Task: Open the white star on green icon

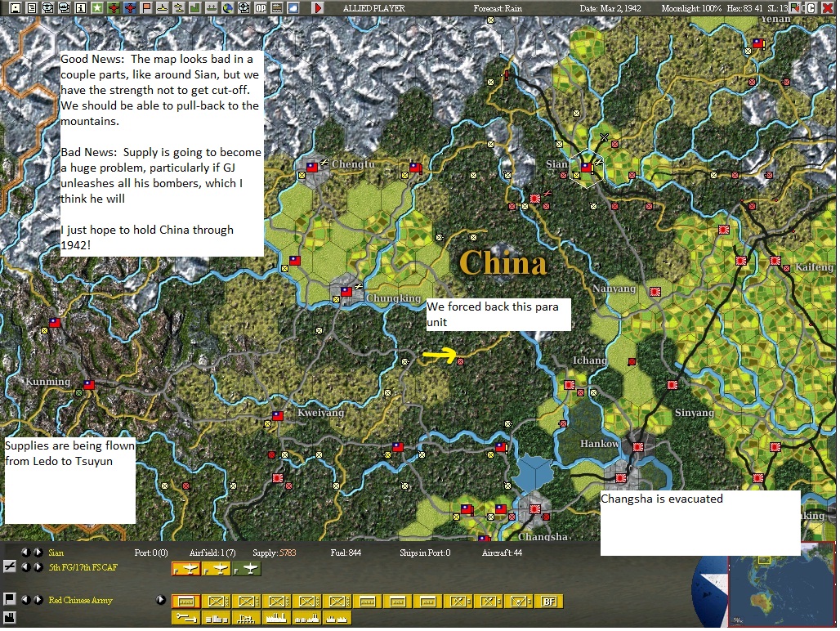Action: point(97,8)
